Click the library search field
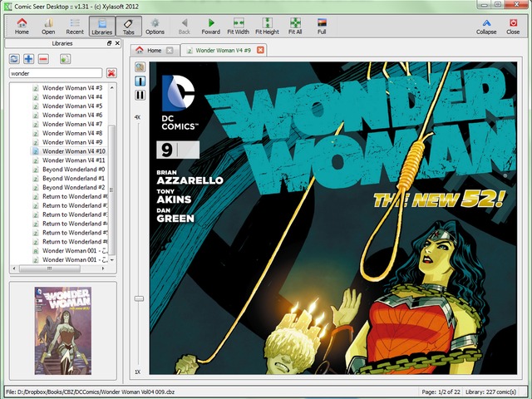The image size is (532, 399). (56, 73)
